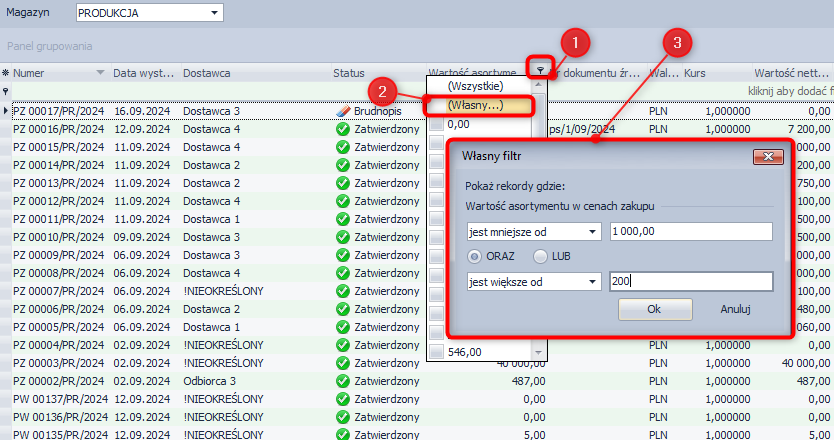Screen dimensions: 834x440
Task: Click green check icon for PZ 00016/PR/2024
Action: (x=343, y=129)
